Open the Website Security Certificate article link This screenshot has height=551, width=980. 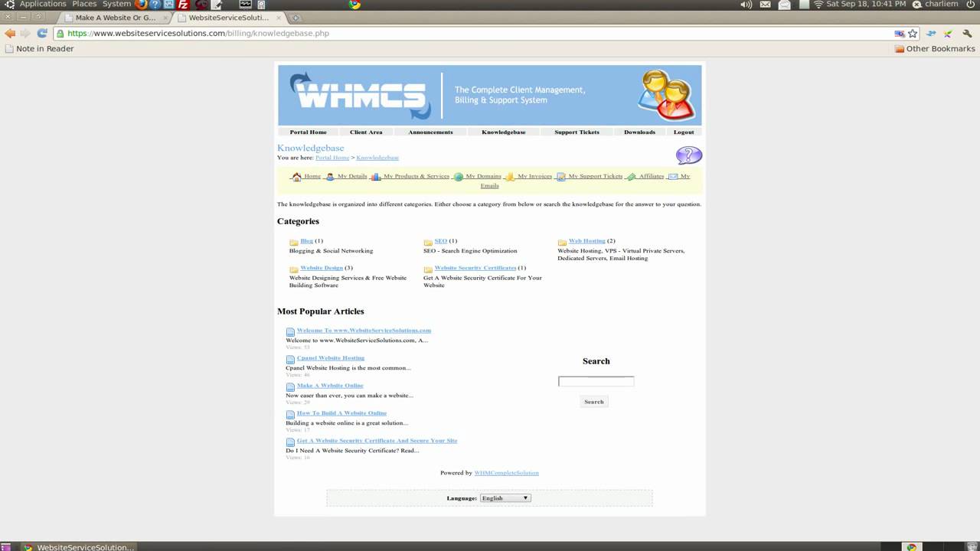click(x=377, y=441)
